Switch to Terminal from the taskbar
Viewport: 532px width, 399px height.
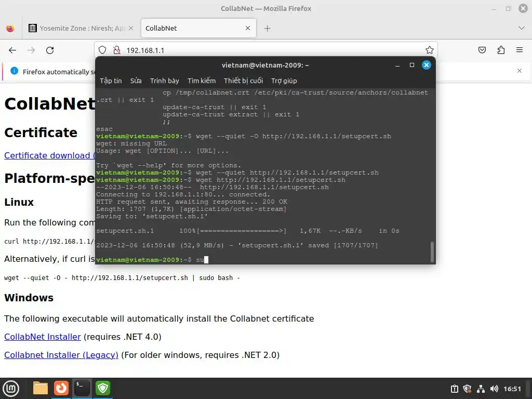(x=82, y=388)
